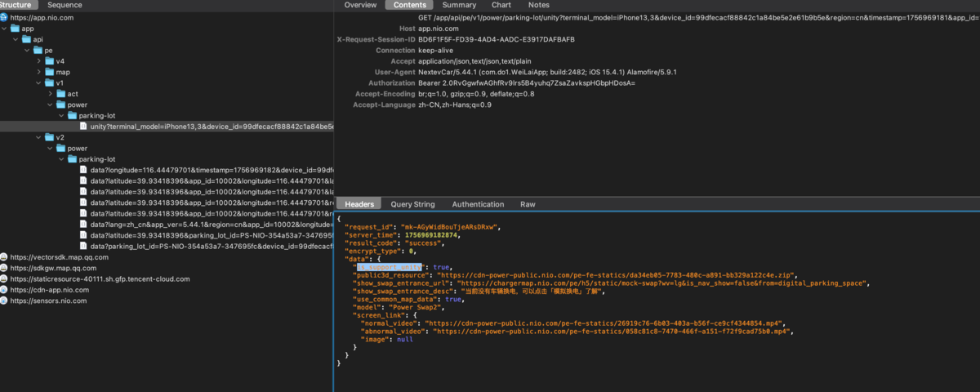Click file icon of data?latitude request containing parking_lot_id
980x392 pixels.
coord(83,235)
